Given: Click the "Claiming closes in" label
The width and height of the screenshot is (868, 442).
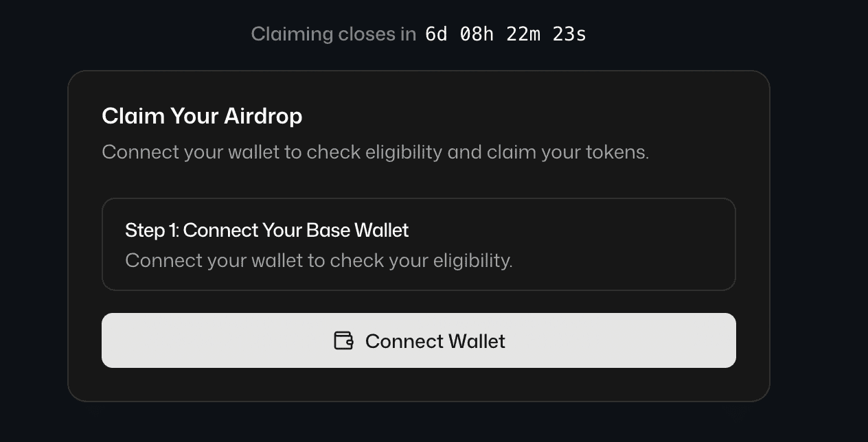Looking at the screenshot, I should (x=334, y=34).
